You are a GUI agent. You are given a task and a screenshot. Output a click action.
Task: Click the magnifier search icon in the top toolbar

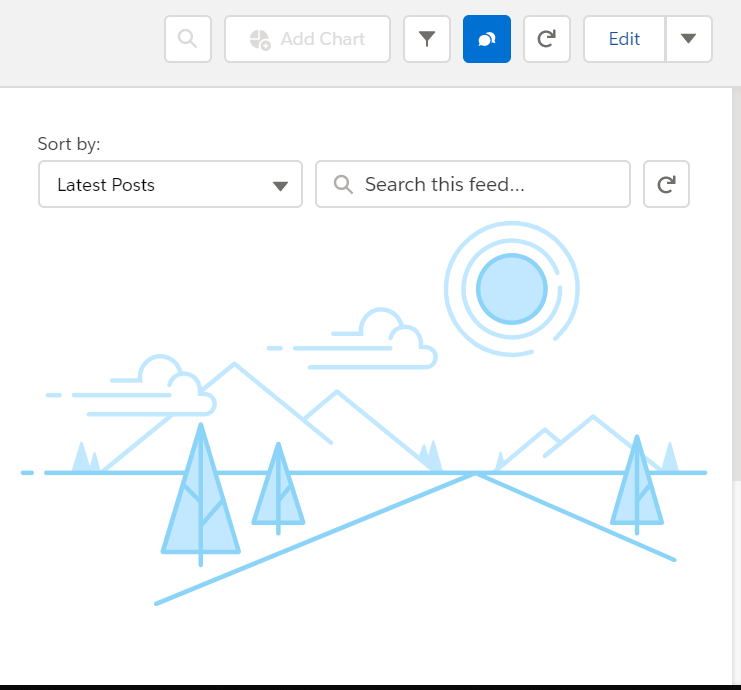tap(187, 39)
